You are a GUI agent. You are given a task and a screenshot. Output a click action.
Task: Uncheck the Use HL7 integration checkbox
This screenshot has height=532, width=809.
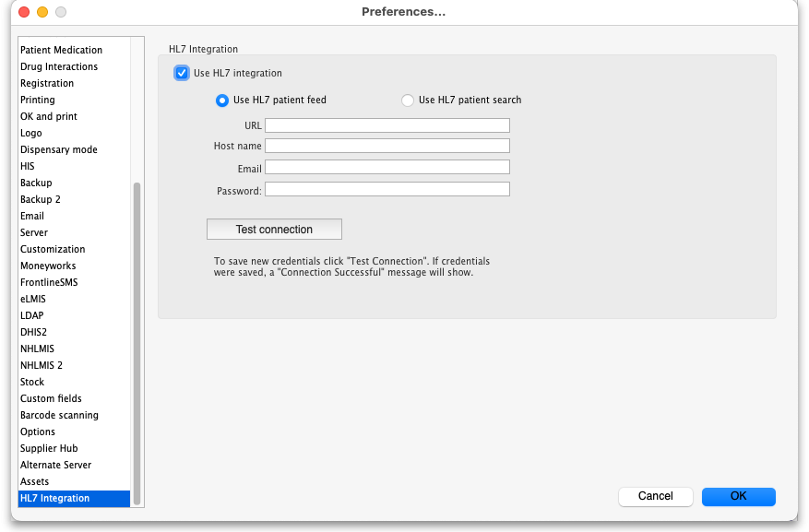coord(182,73)
